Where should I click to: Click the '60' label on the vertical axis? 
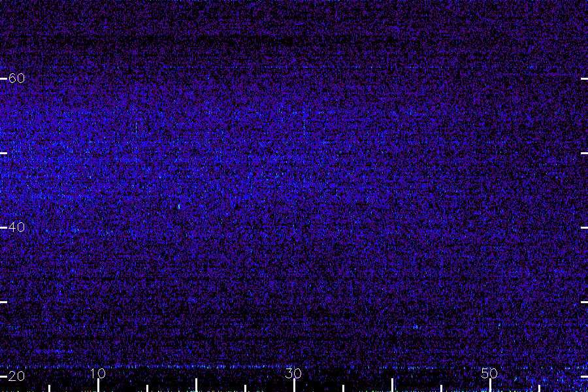coord(16,78)
